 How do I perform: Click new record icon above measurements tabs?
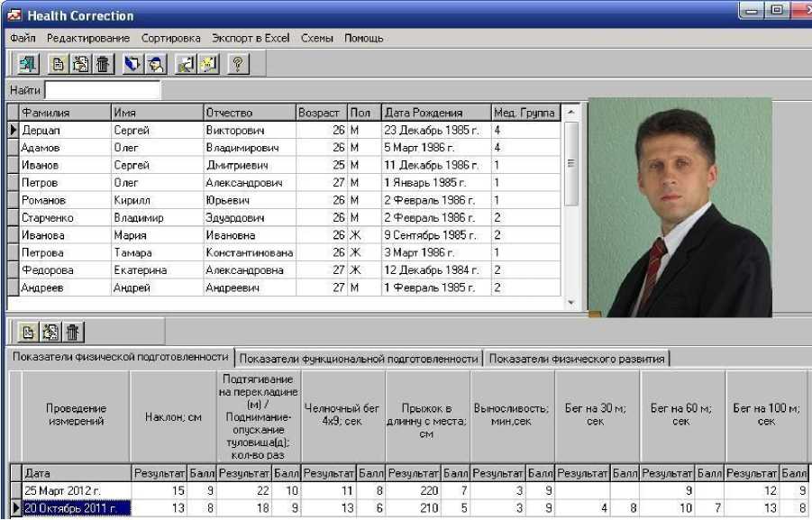28,333
